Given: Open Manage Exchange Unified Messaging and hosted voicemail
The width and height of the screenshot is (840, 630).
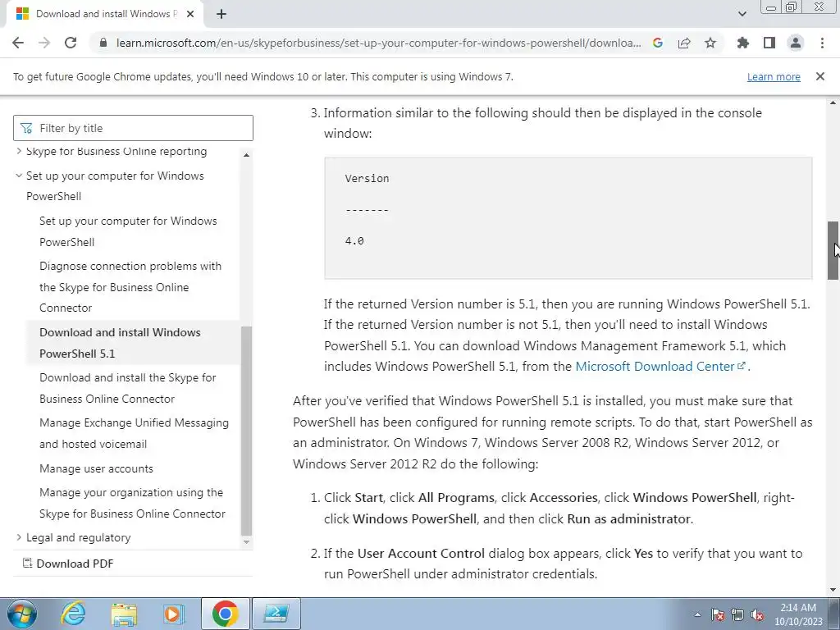Looking at the screenshot, I should pos(134,433).
